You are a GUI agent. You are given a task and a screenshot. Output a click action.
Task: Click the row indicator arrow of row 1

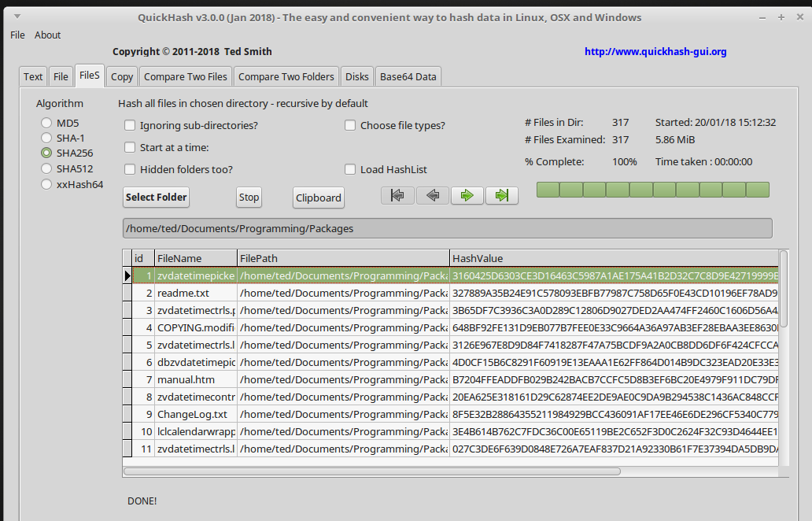coord(127,276)
